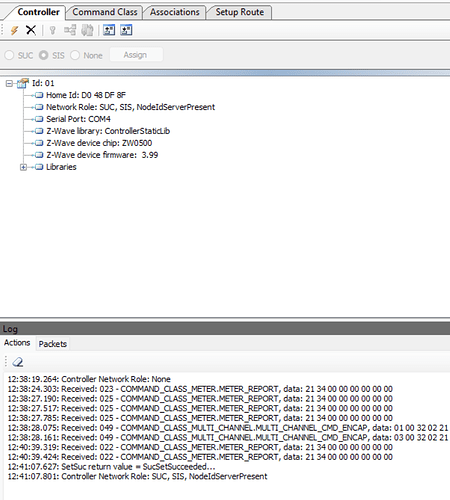
Task: Collapse the Id: 01 tree node
Action: pos(9,83)
